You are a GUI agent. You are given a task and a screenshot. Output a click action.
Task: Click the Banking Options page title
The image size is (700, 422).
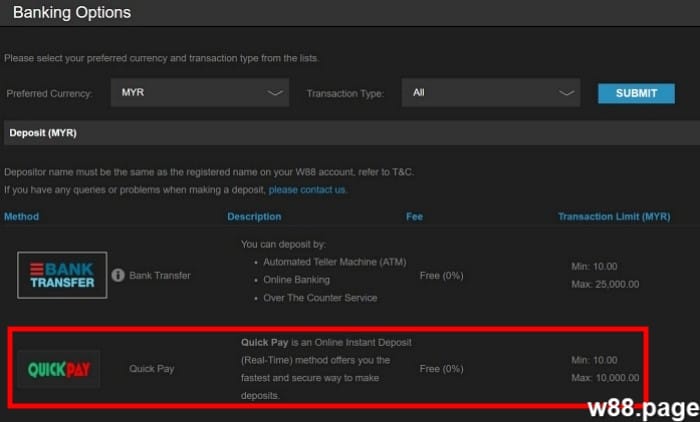tap(72, 13)
